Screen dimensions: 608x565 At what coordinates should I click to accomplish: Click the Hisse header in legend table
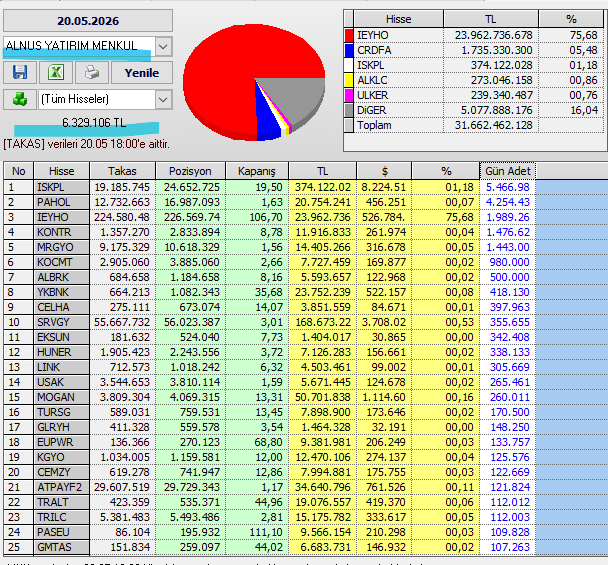pos(399,19)
